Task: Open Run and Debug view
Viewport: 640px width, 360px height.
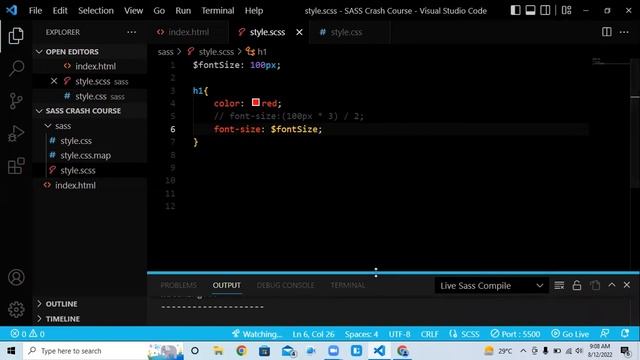Action: (16, 133)
